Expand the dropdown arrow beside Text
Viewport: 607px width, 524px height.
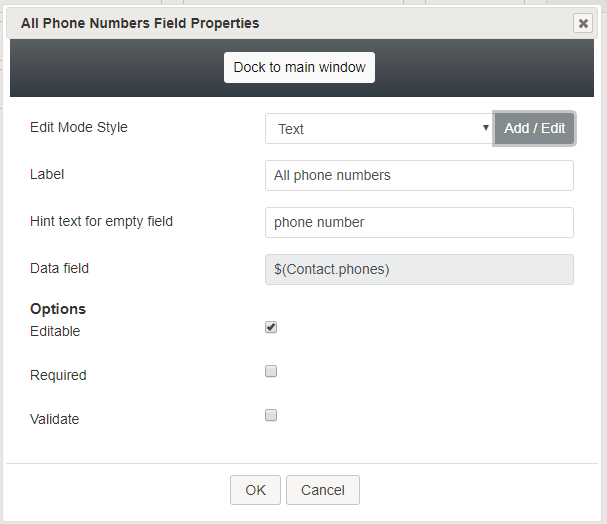485,128
